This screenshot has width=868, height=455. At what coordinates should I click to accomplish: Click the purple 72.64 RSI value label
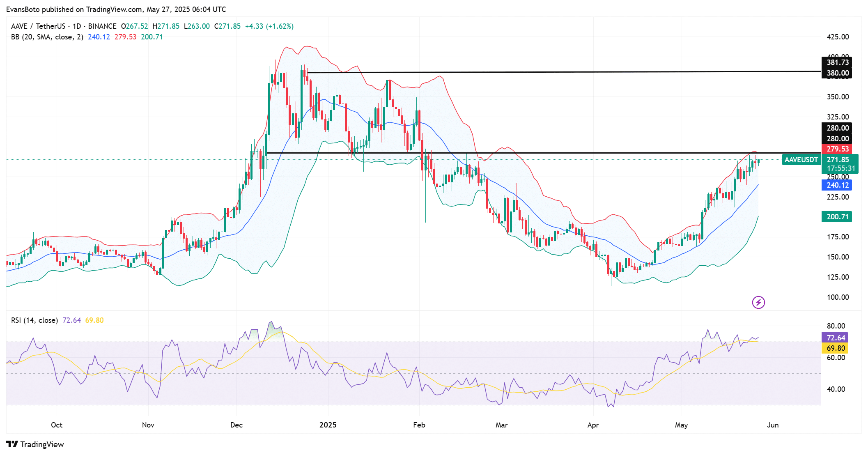click(836, 338)
